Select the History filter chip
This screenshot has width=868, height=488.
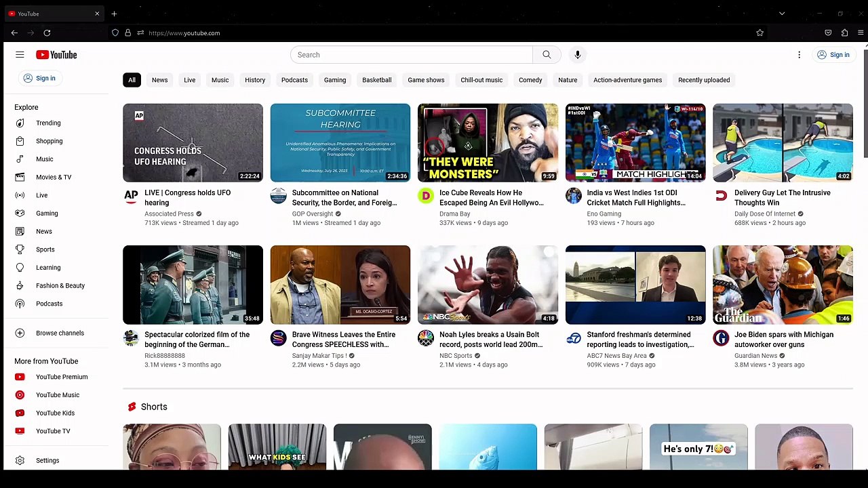255,80
